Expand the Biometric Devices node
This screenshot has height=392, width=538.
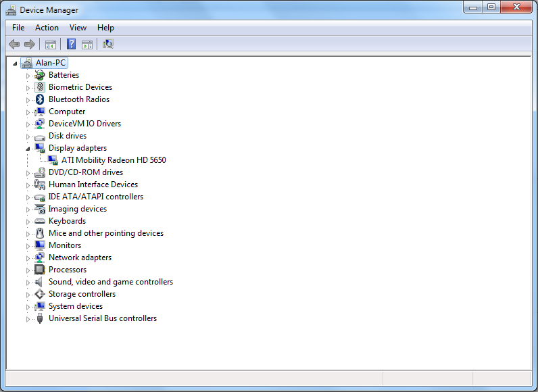point(28,88)
